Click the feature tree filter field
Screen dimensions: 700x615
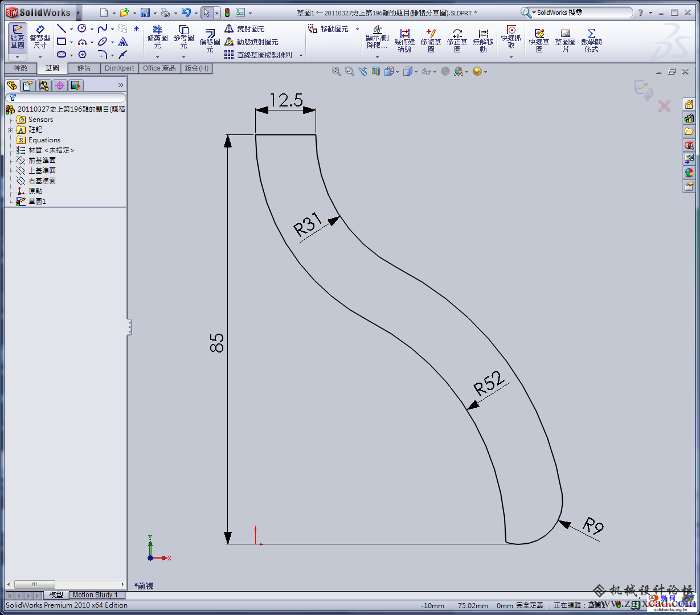[66, 97]
